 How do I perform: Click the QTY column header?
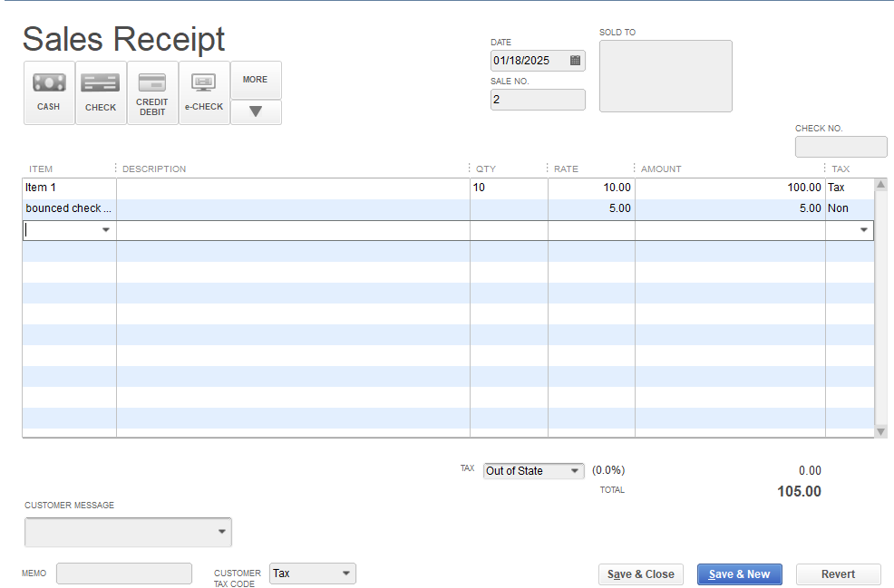[x=486, y=169]
